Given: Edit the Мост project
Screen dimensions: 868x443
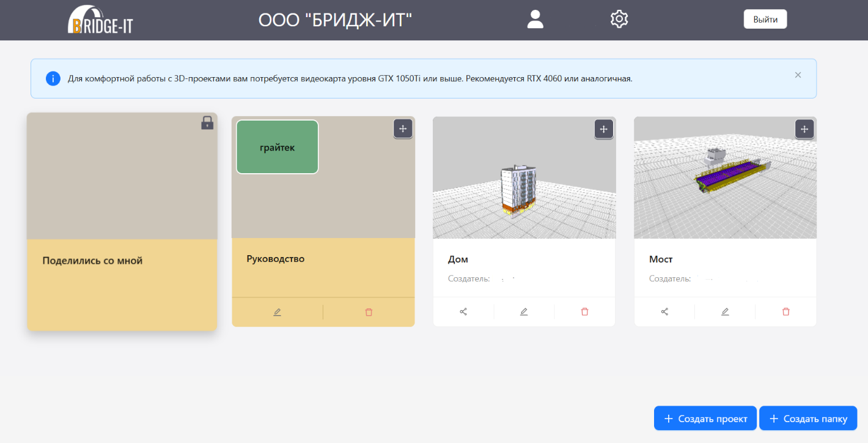Looking at the screenshot, I should point(725,311).
